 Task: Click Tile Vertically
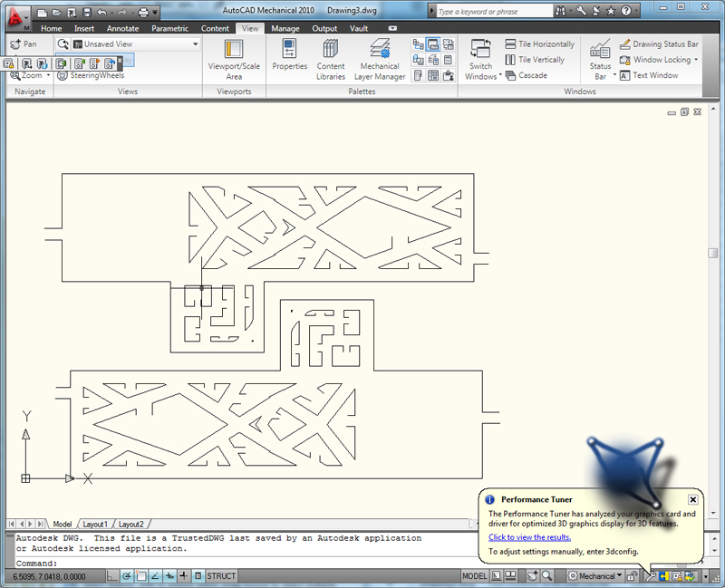[x=535, y=60]
